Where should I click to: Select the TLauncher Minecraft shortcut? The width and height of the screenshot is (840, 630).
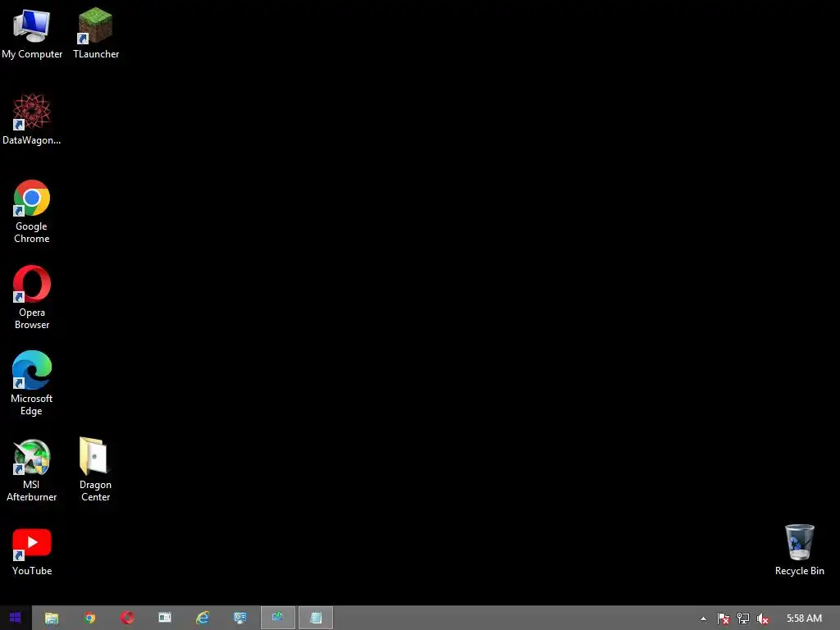click(x=95, y=33)
